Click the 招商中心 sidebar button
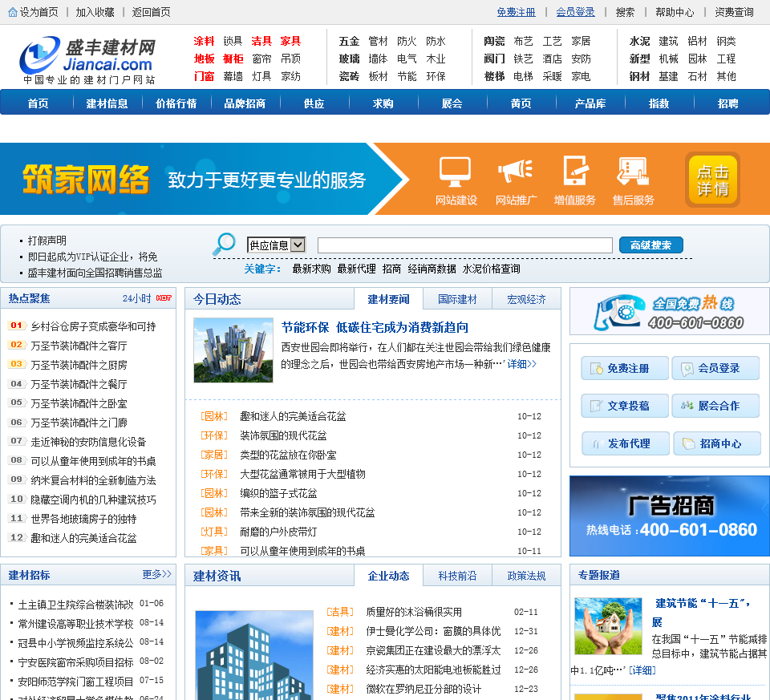This screenshot has height=700, width=770. pyautogui.click(x=717, y=443)
